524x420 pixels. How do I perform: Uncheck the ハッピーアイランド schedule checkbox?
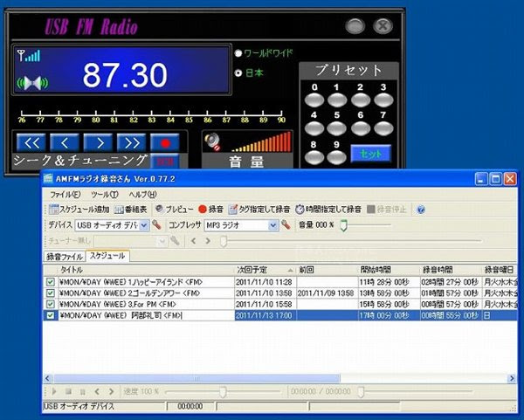click(x=51, y=282)
